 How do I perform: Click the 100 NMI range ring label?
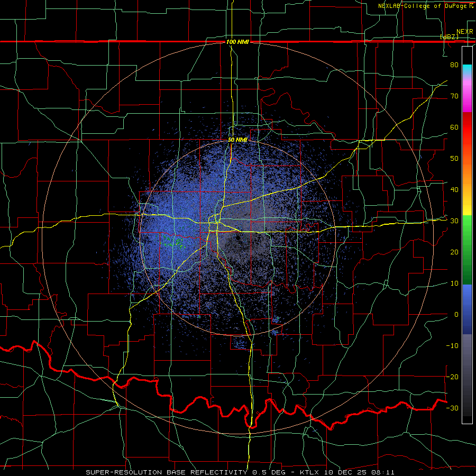[237, 42]
